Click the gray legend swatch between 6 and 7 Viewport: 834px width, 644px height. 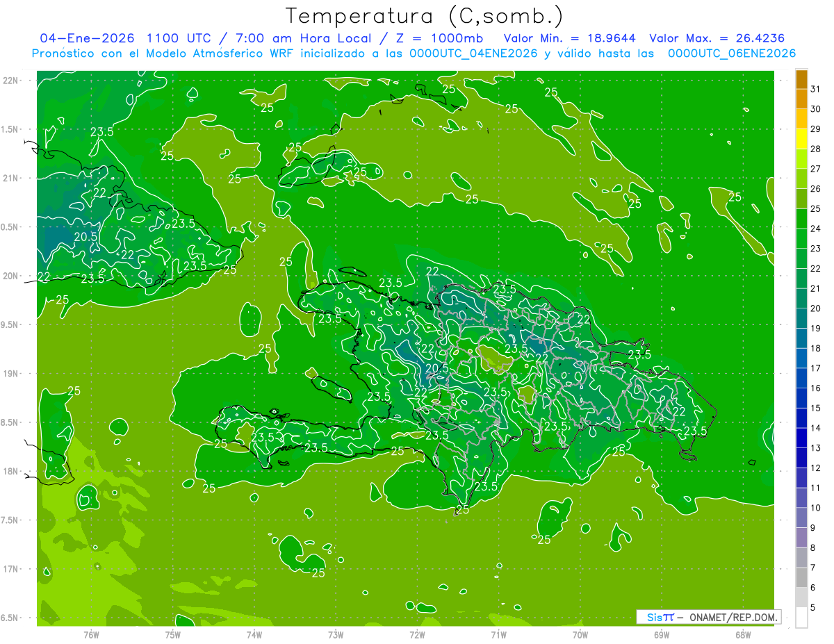pyautogui.click(x=801, y=578)
